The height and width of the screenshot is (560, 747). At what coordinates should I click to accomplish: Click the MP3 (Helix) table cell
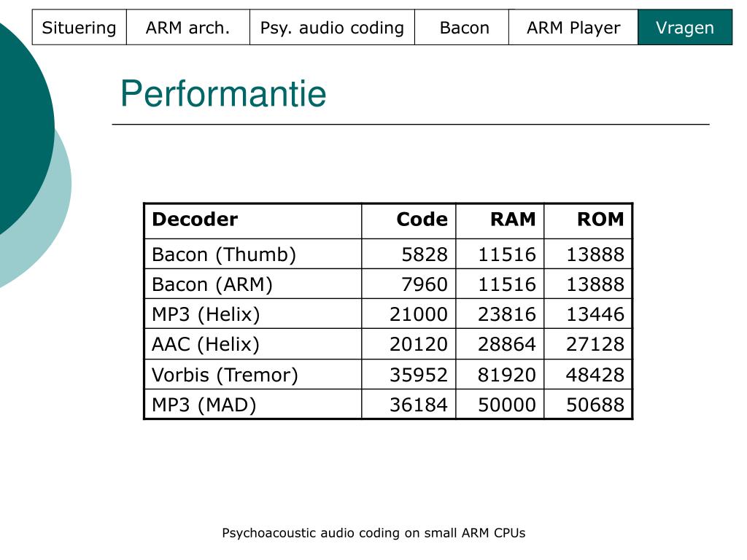click(x=253, y=314)
